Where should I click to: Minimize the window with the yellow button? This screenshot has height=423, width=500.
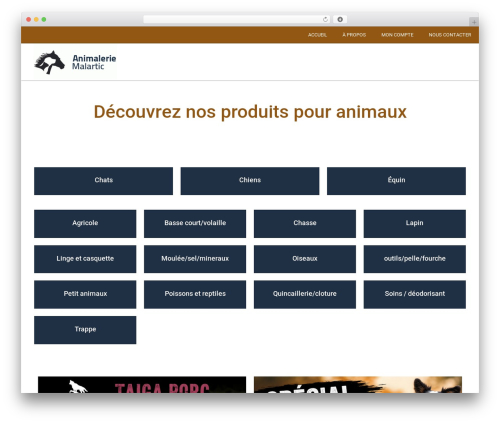(36, 19)
